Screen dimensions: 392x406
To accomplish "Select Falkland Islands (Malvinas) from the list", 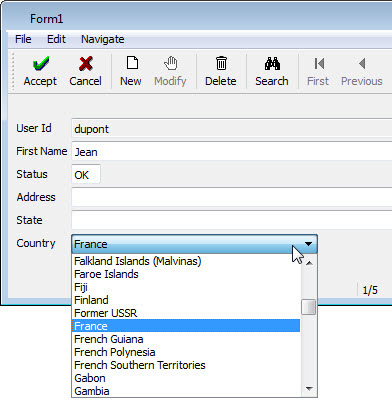I will 186,261.
